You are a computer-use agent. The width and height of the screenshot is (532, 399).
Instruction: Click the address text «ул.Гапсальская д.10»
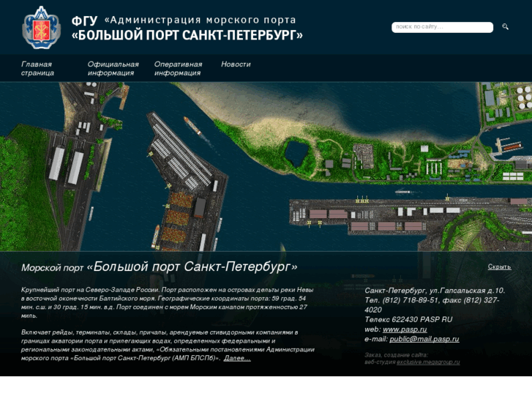(467, 291)
